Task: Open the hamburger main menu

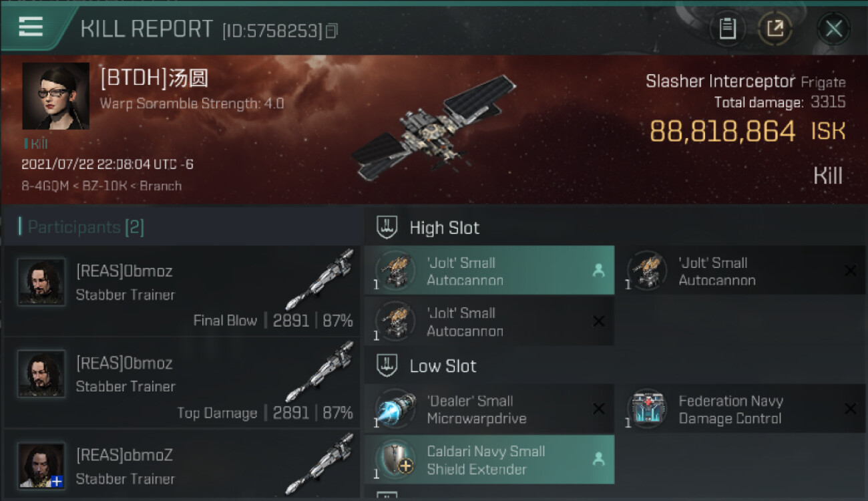Action: [31, 27]
